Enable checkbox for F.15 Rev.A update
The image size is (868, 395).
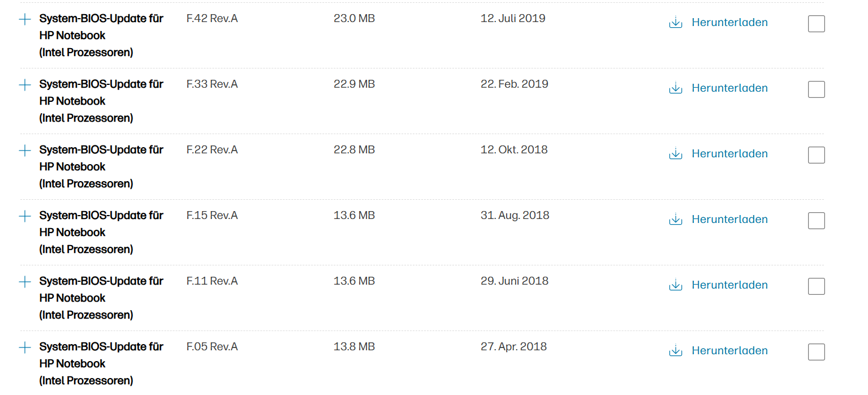click(817, 221)
